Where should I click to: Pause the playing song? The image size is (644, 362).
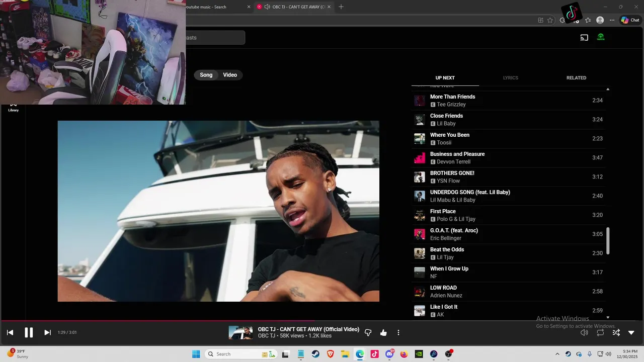coord(29,332)
